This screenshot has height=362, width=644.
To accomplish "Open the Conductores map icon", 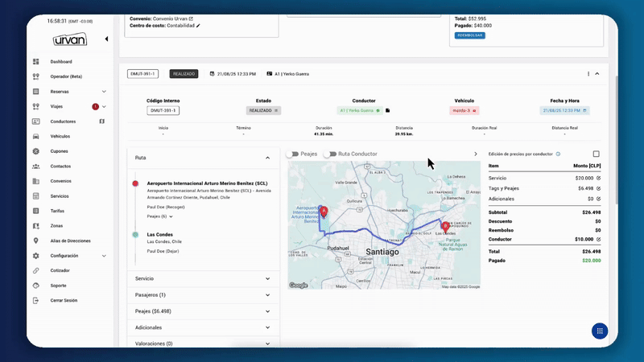I will (x=102, y=121).
